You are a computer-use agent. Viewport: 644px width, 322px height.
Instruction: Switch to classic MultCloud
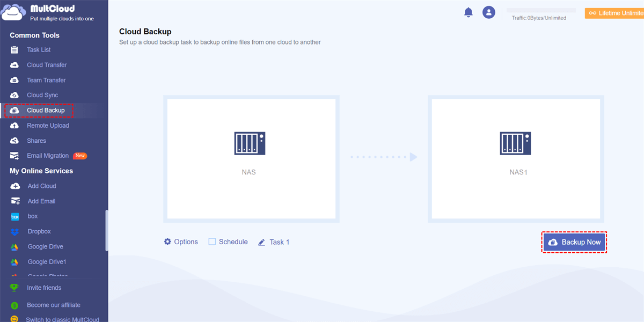62,319
